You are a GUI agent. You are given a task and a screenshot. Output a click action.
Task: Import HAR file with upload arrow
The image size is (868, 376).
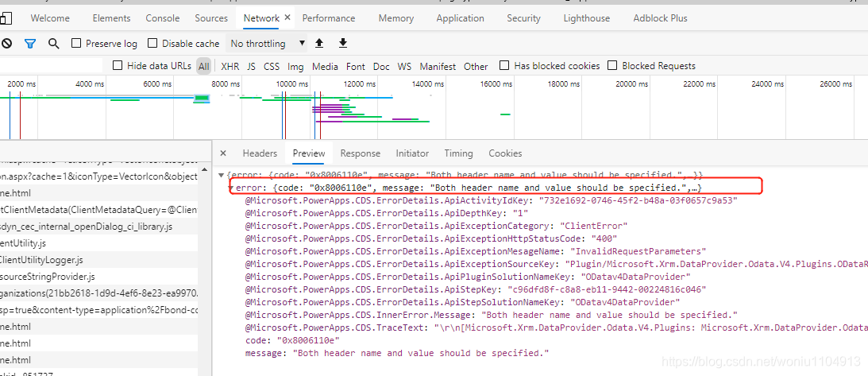pyautogui.click(x=319, y=43)
